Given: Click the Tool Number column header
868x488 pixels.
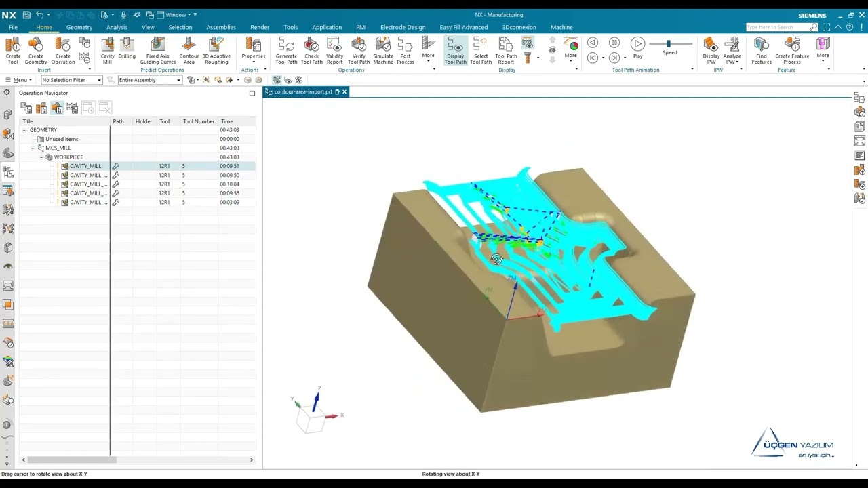Looking at the screenshot, I should point(199,121).
